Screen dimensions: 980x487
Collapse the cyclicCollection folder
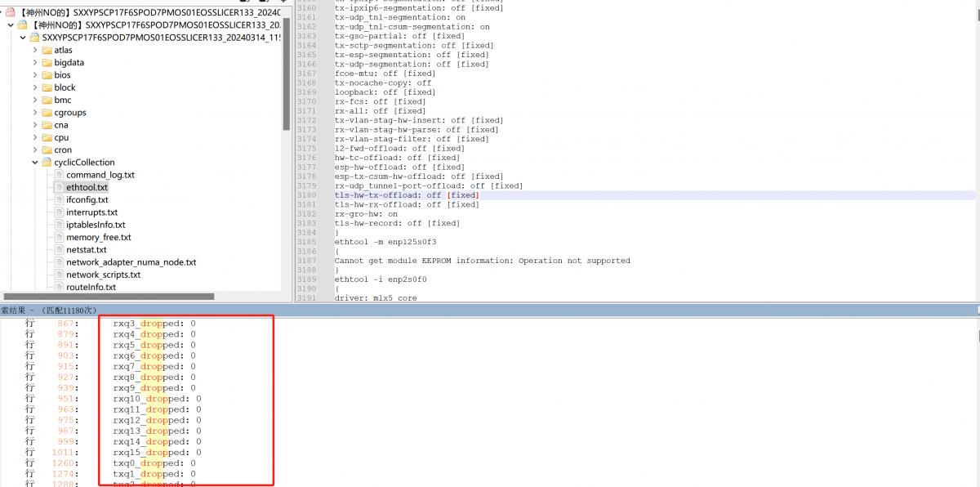[x=35, y=163]
